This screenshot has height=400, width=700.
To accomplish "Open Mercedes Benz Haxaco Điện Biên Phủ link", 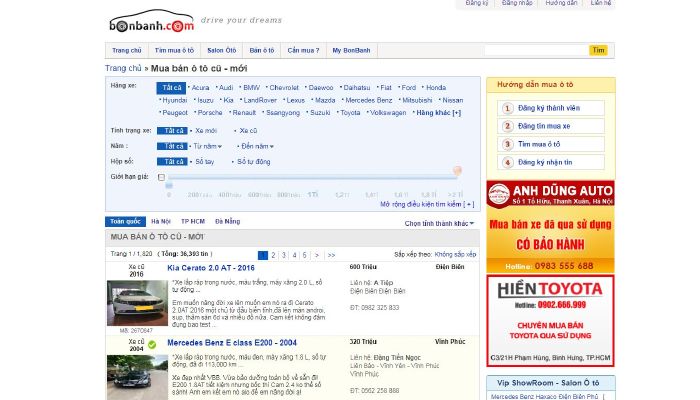I will pos(544,396).
